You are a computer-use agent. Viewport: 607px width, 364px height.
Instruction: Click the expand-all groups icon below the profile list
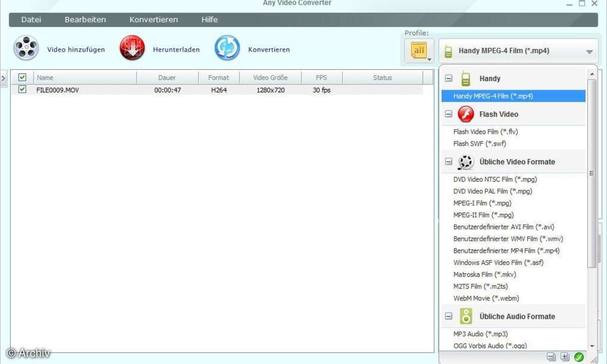(565, 356)
